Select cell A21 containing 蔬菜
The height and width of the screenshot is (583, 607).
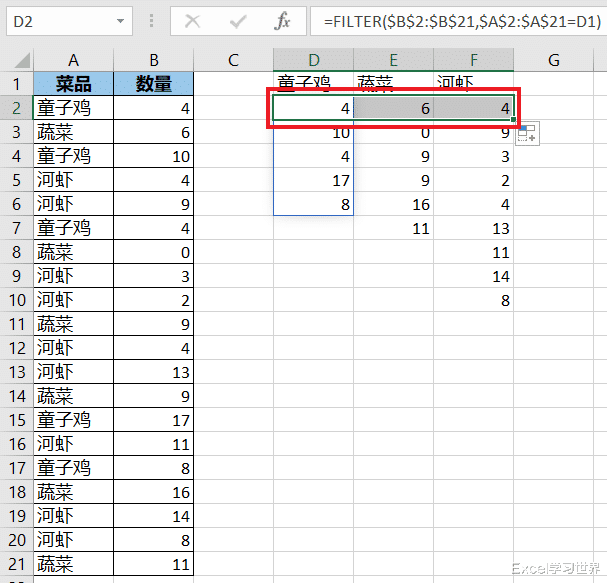pyautogui.click(x=74, y=564)
